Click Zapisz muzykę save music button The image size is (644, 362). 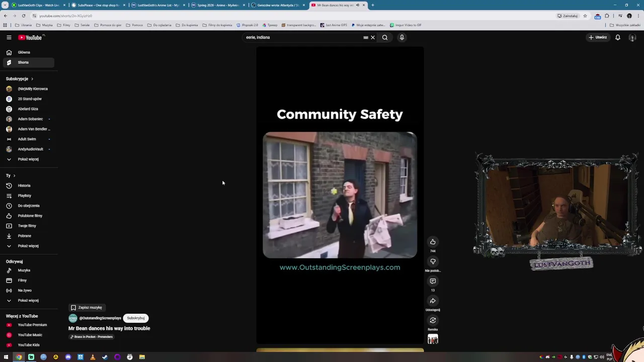(x=87, y=307)
